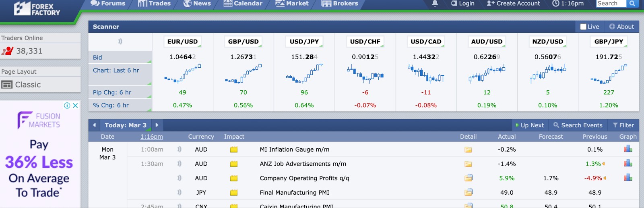Click Create Account link
The image size is (644, 208).
tap(514, 3)
